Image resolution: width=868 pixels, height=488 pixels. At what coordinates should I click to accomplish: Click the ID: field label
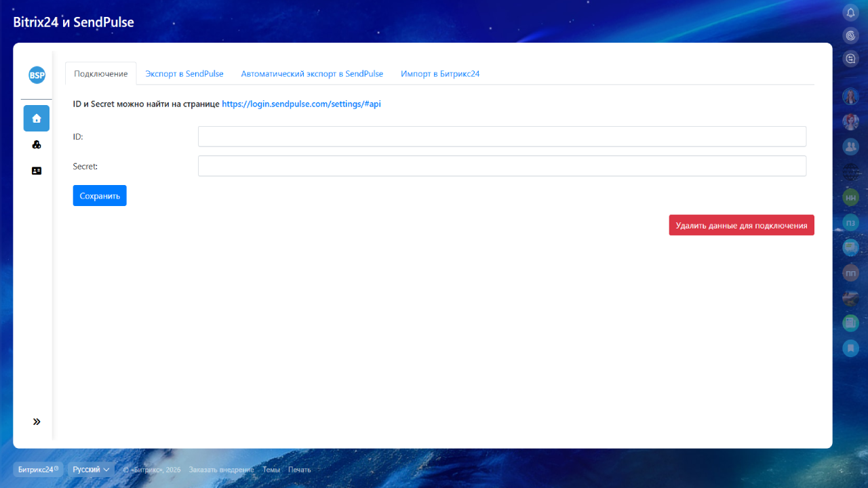point(78,136)
